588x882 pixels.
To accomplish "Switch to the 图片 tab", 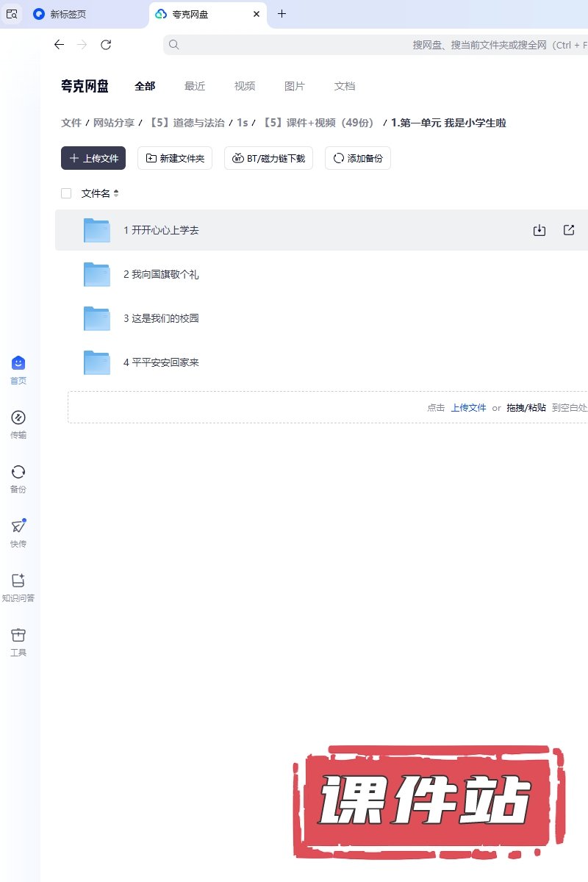I will tap(295, 86).
